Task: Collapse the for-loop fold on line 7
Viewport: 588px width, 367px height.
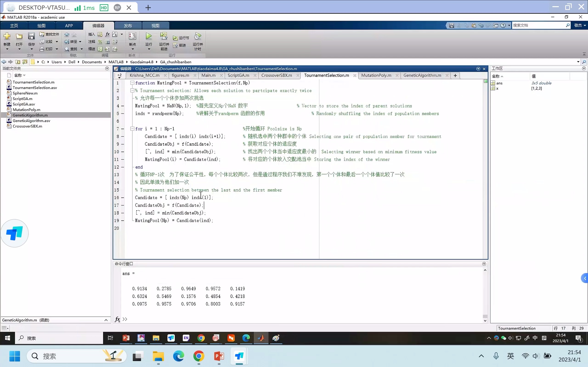Action: (133, 129)
